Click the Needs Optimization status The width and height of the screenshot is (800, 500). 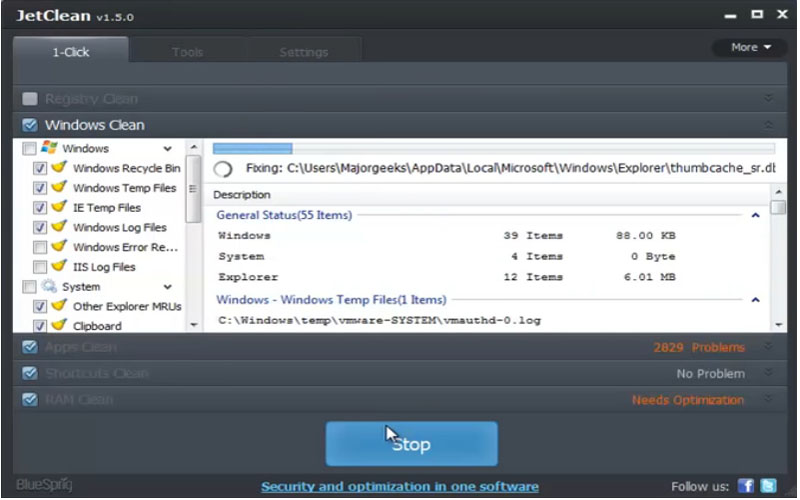(687, 400)
